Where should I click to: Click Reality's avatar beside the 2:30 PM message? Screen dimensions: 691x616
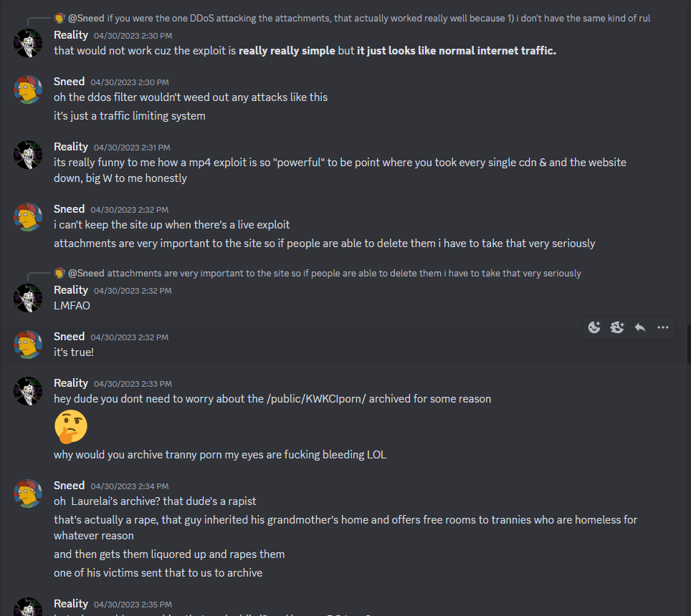pos(29,43)
